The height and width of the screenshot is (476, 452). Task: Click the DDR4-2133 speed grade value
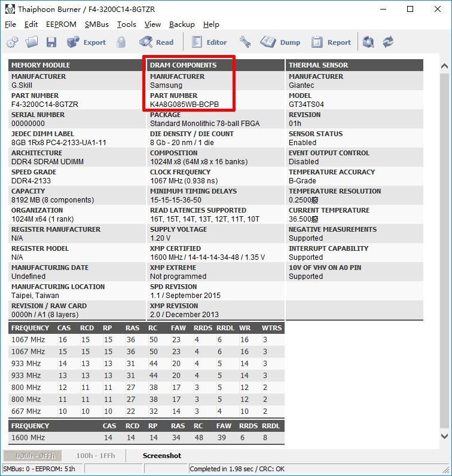pyautogui.click(x=31, y=181)
